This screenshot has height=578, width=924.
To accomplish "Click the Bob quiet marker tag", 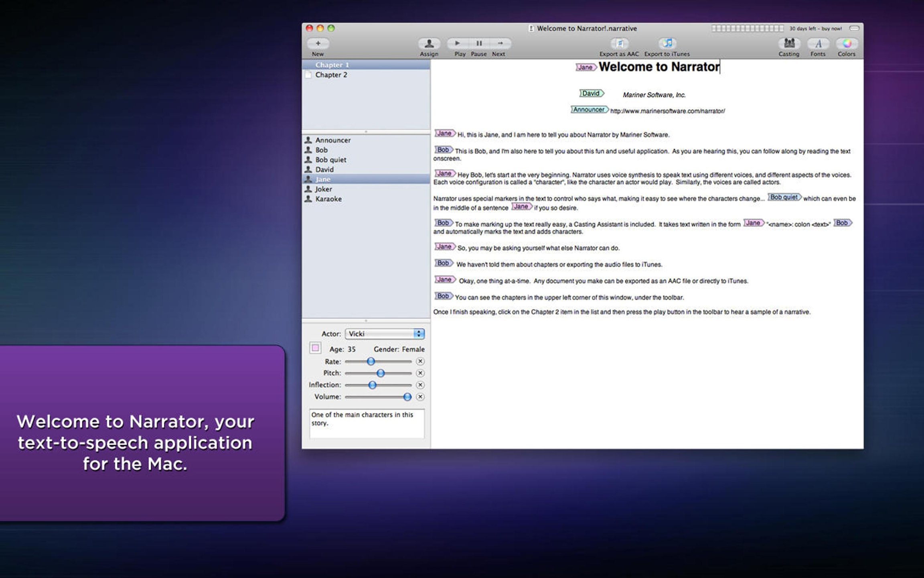I will (784, 197).
